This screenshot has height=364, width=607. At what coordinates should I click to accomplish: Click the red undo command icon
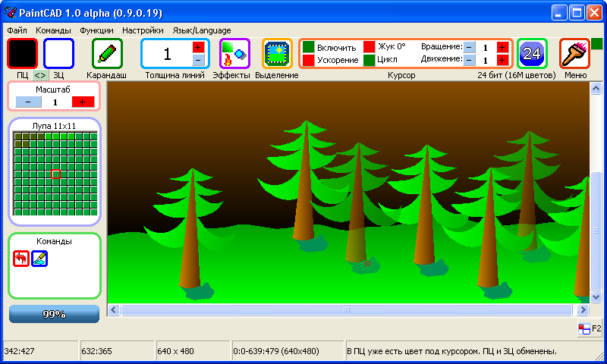(x=21, y=259)
